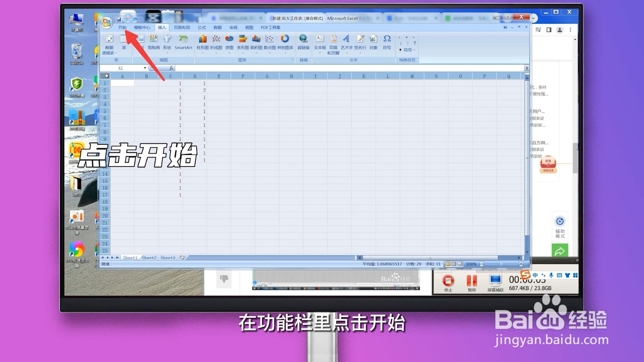Click the formula bar input field
The width and height of the screenshot is (644, 362).
tap(349, 68)
